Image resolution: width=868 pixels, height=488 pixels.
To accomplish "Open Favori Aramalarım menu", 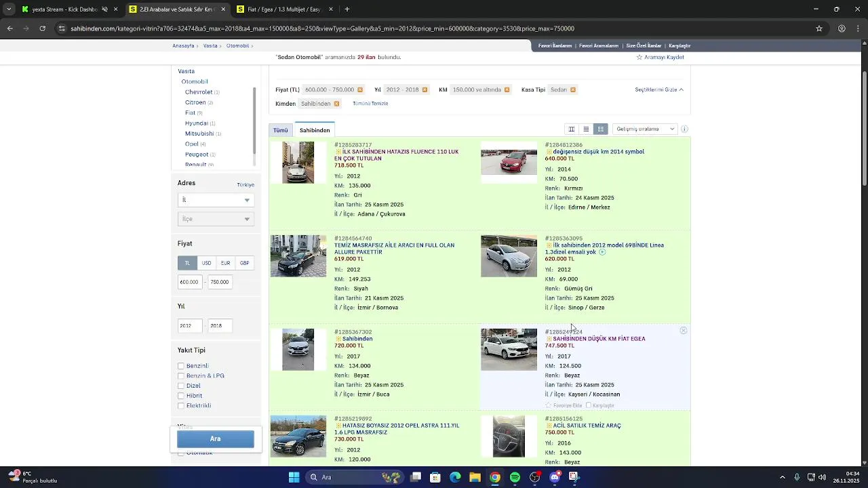I will click(599, 45).
